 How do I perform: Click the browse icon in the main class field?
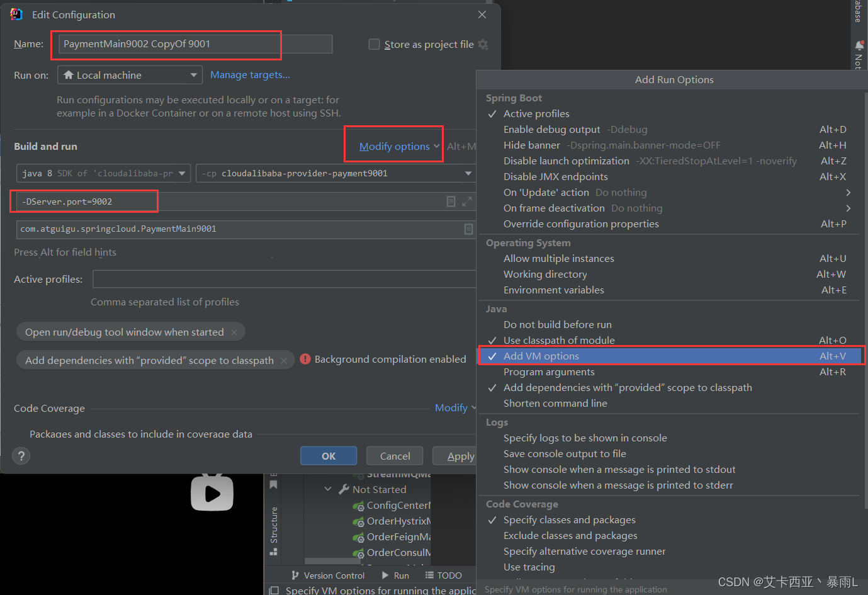click(x=468, y=229)
